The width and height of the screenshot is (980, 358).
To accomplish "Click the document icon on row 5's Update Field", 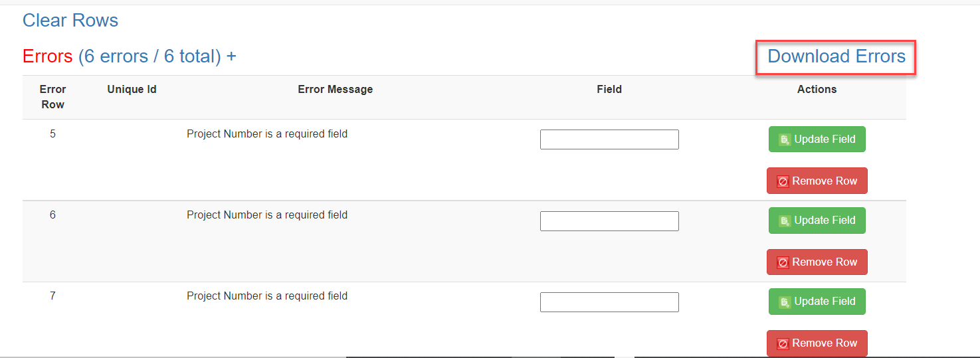I will point(785,139).
